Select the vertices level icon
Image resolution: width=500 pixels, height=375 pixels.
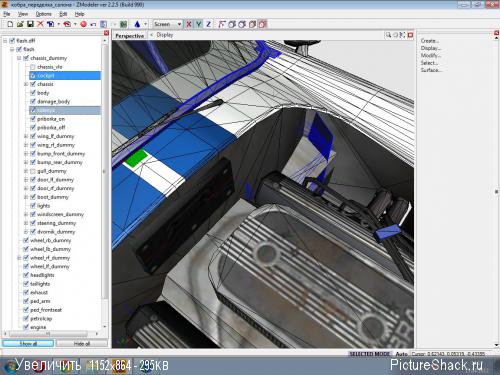point(222,24)
